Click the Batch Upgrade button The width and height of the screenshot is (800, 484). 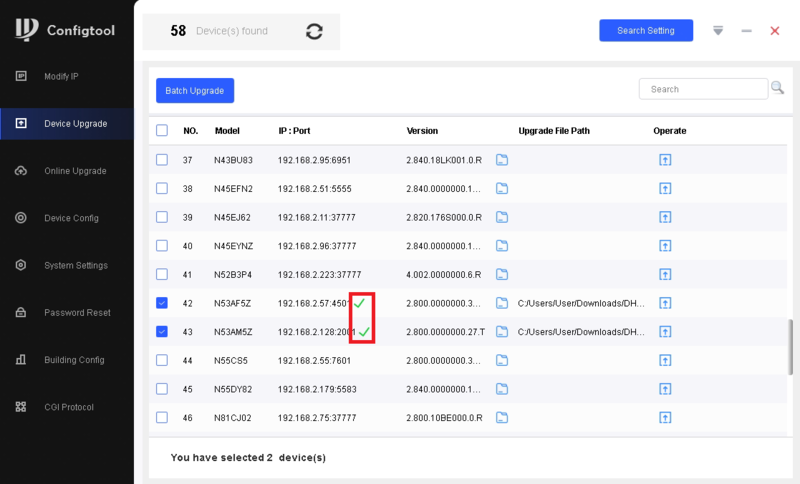(x=195, y=90)
